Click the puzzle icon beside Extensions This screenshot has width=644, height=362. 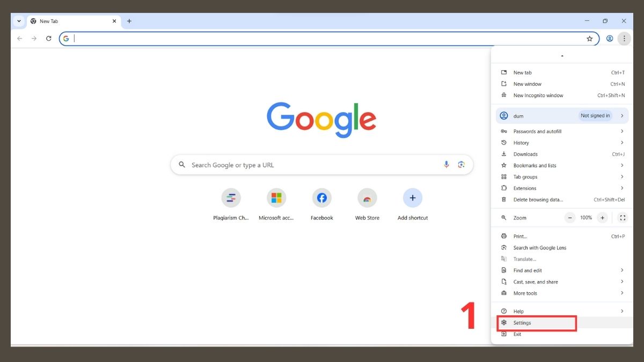504,188
